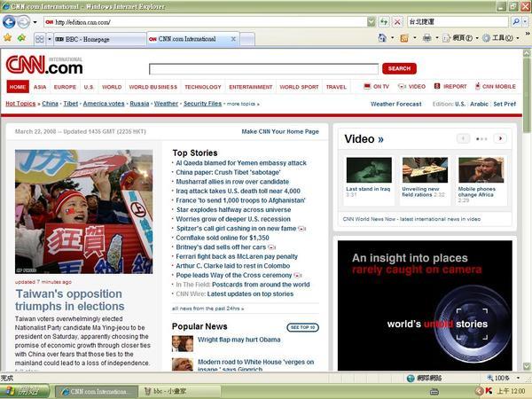Select the CNN.com International tab

click(x=192, y=39)
